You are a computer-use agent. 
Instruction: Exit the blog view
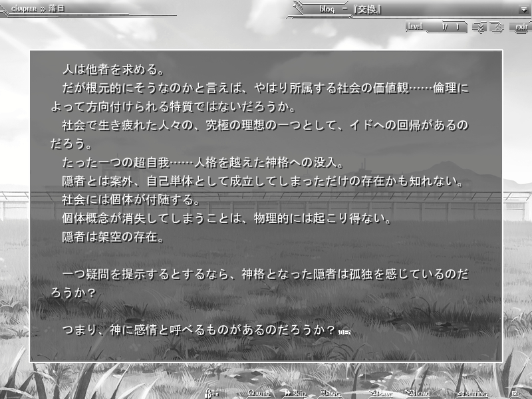click(x=521, y=27)
